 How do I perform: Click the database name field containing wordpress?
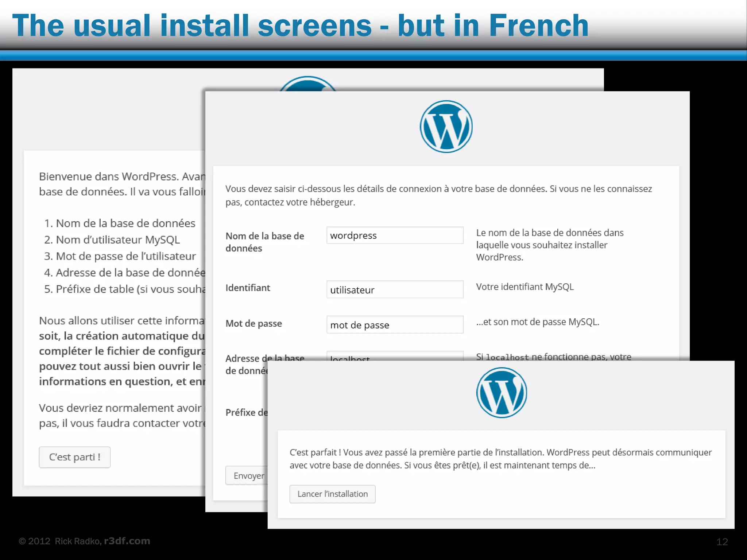(395, 236)
